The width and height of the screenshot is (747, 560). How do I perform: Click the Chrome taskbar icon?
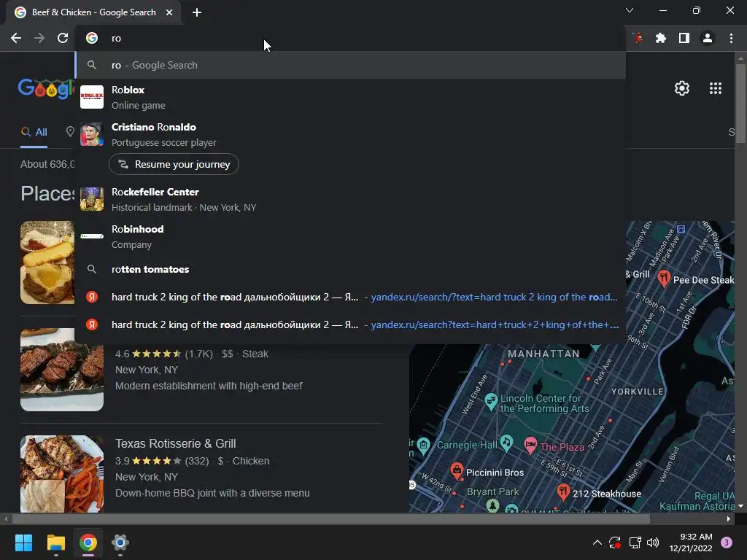[88, 542]
